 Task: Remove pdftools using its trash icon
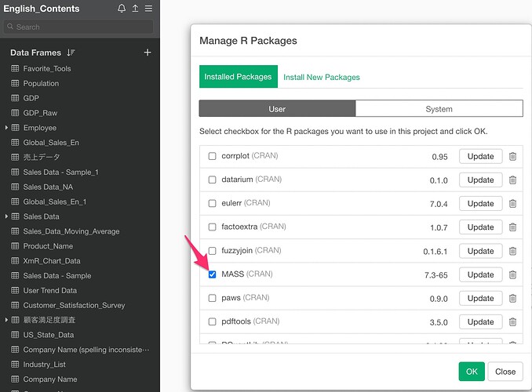pos(512,321)
